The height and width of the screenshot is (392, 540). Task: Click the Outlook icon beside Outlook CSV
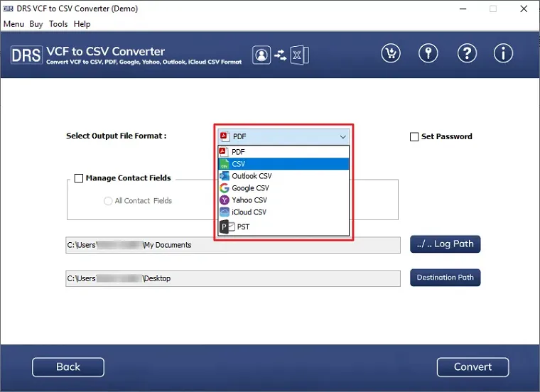pyautogui.click(x=225, y=176)
